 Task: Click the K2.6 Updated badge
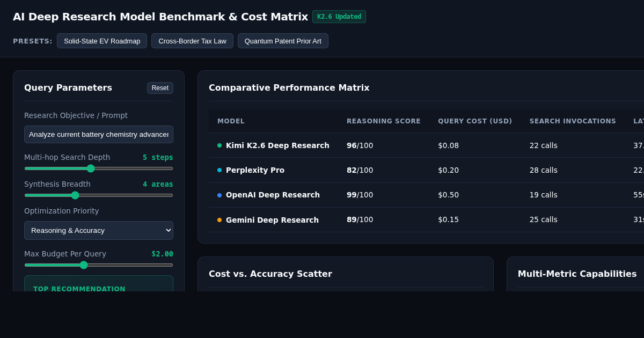point(339,17)
